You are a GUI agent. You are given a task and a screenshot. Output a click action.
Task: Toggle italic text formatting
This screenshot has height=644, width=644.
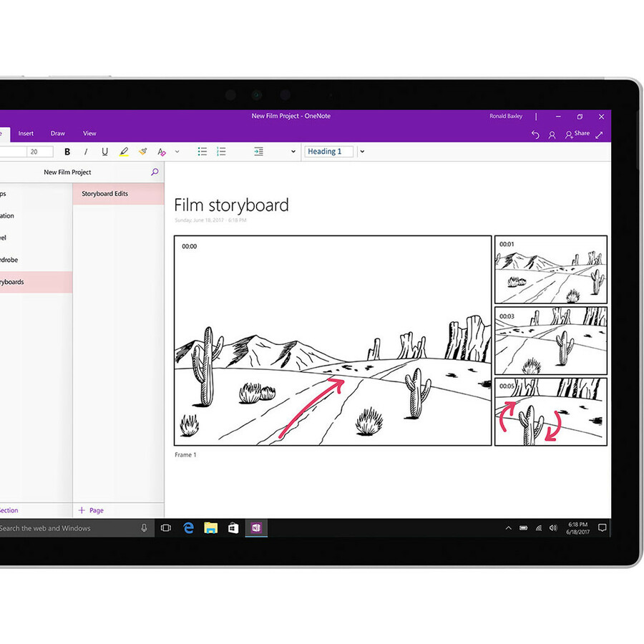pos(86,152)
